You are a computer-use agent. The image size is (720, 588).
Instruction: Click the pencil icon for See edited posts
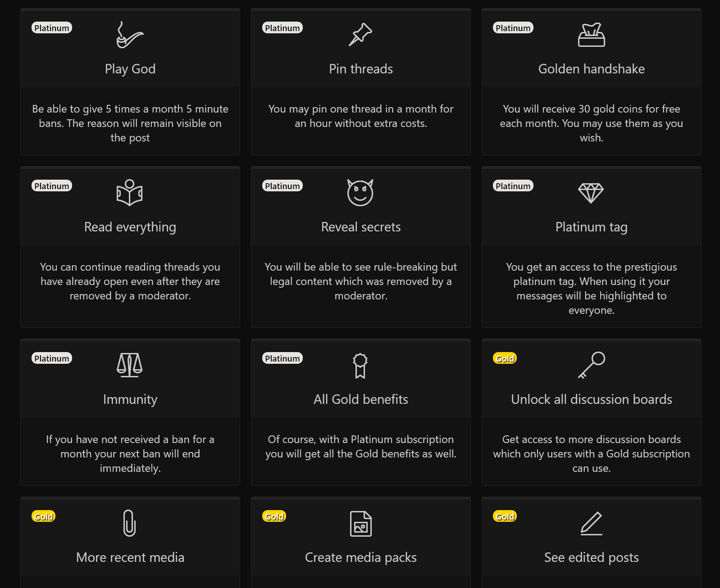pos(591,523)
